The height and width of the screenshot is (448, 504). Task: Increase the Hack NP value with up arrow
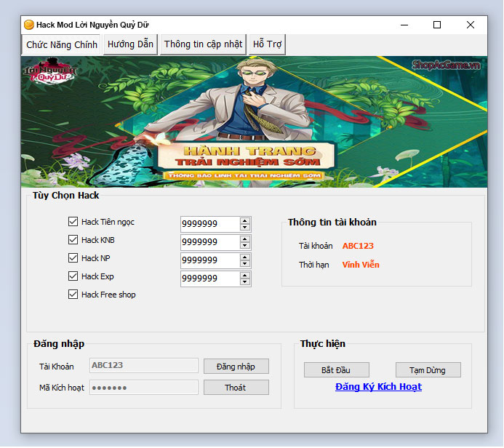[x=245, y=257]
